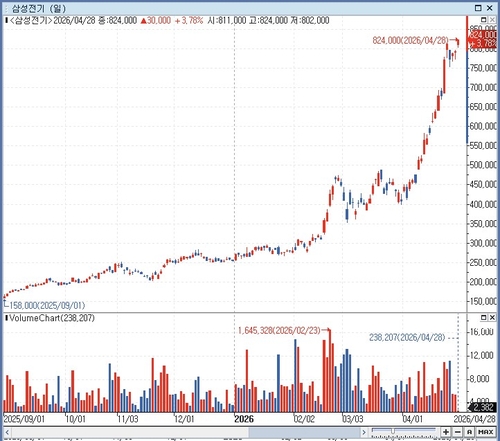Click the 12/01 date axis label

184,419
